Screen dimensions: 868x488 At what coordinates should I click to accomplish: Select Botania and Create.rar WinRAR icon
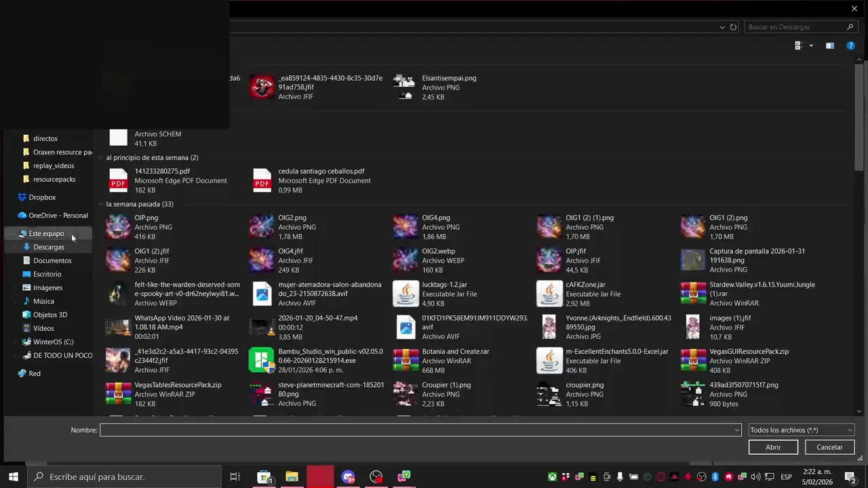[406, 361]
